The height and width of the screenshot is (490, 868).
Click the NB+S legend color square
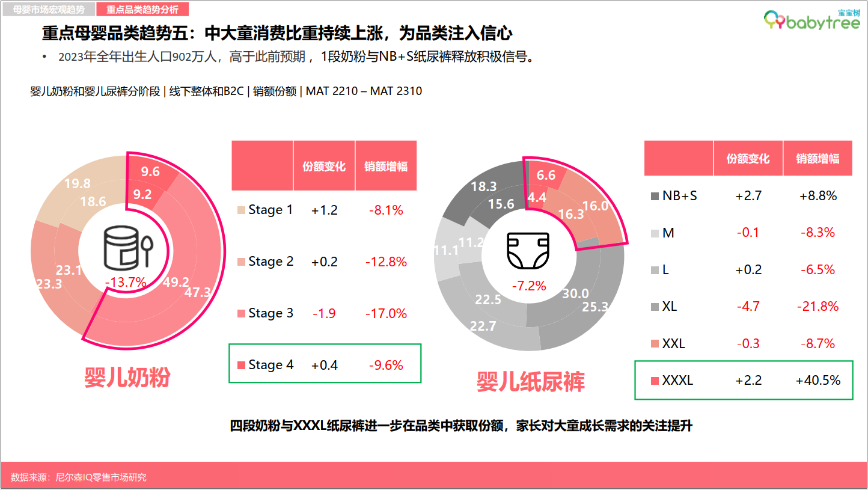(655, 196)
